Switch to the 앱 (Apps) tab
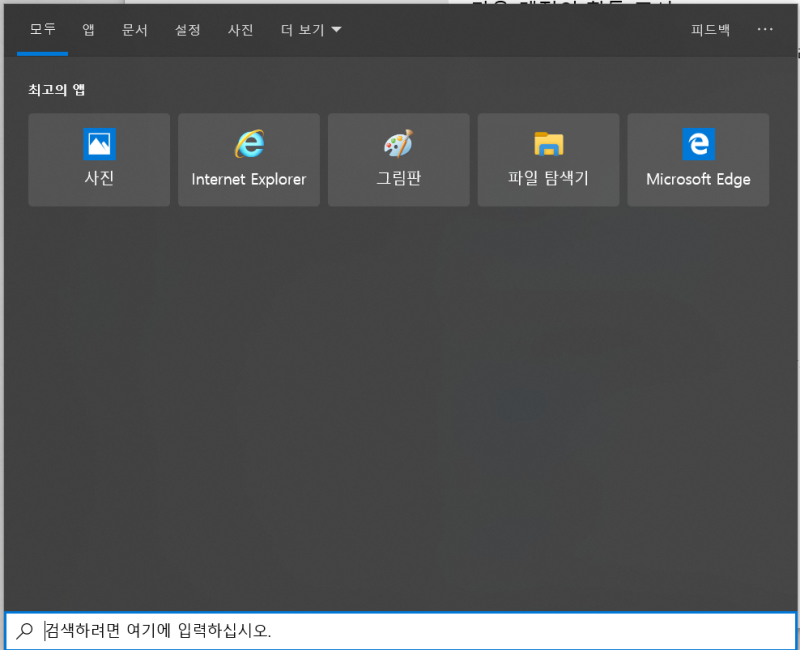This screenshot has width=800, height=650. 88,30
